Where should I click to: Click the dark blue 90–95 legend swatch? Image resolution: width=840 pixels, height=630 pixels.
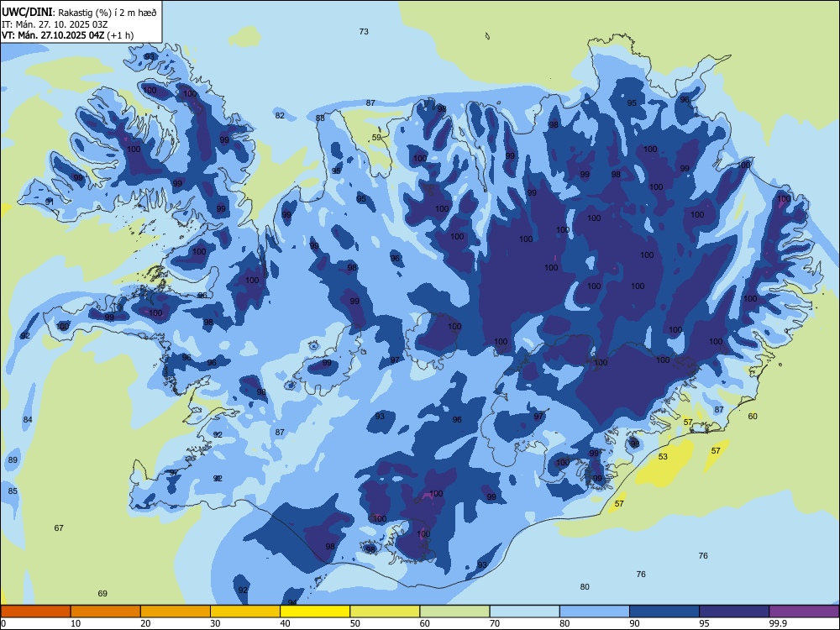pyautogui.click(x=664, y=612)
